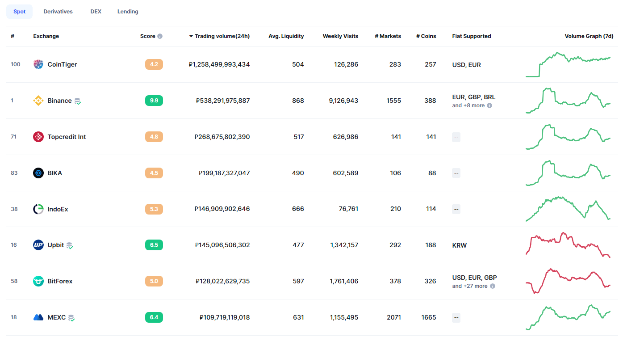Click the CoinTiger exchange logo icon
This screenshot has width=644, height=337.
point(38,64)
